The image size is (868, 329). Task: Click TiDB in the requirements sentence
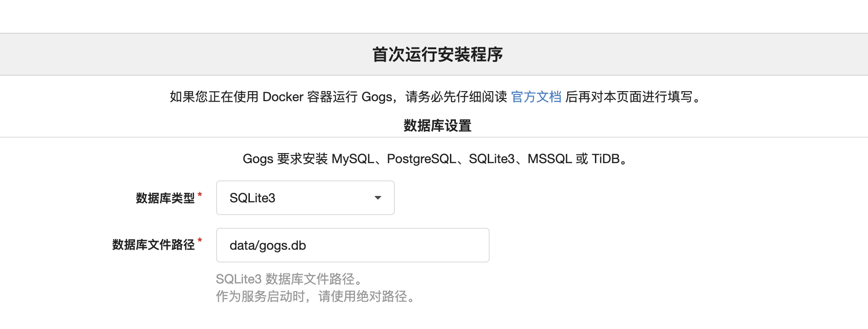click(606, 159)
